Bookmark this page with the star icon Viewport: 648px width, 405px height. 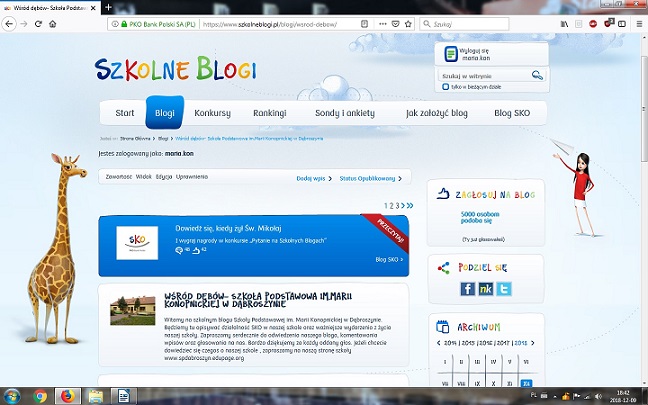[x=408, y=24]
